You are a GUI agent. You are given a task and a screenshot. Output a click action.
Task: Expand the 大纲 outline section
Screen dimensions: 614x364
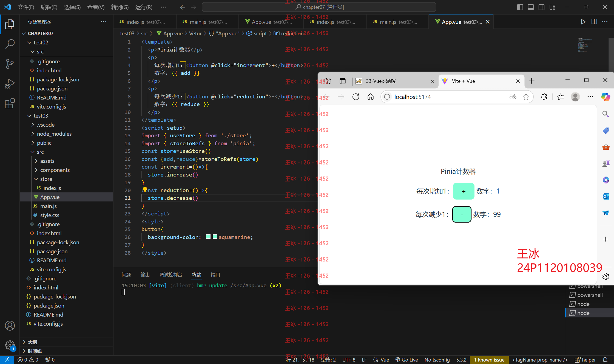click(32, 342)
